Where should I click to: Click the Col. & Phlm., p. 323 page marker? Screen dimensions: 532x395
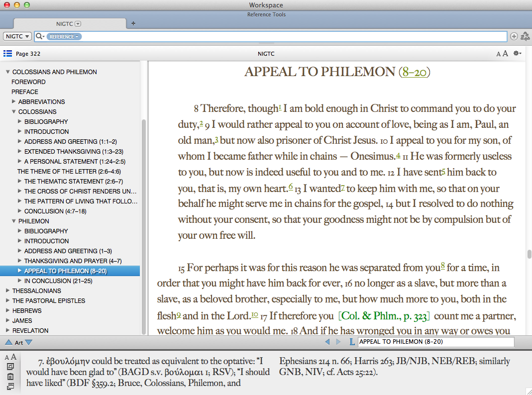point(384,316)
